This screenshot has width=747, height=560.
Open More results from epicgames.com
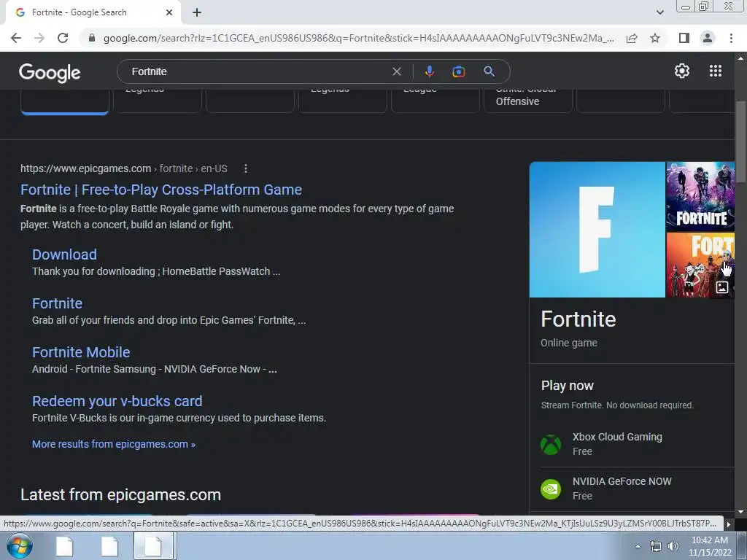click(113, 444)
